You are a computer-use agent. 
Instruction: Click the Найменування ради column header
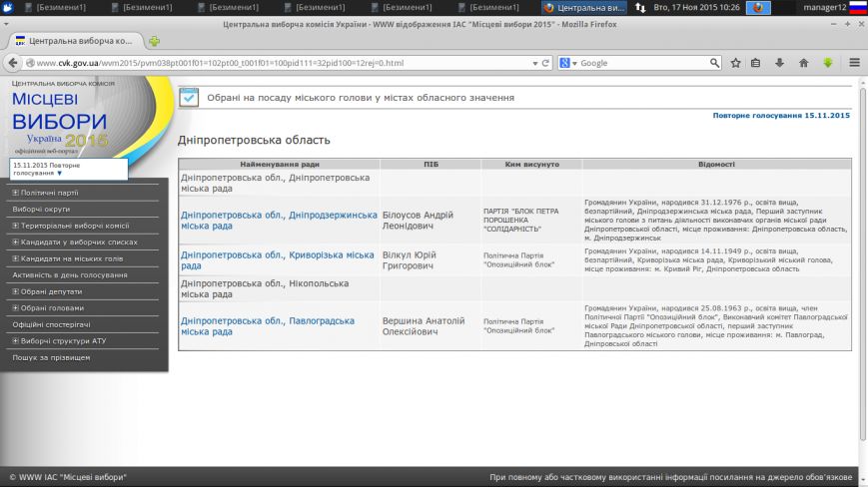280,165
